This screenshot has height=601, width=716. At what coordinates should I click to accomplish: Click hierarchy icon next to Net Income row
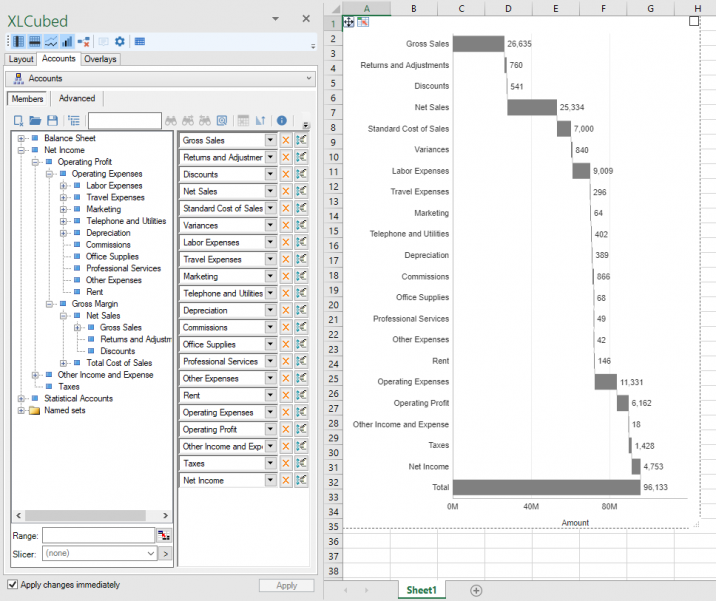301,481
